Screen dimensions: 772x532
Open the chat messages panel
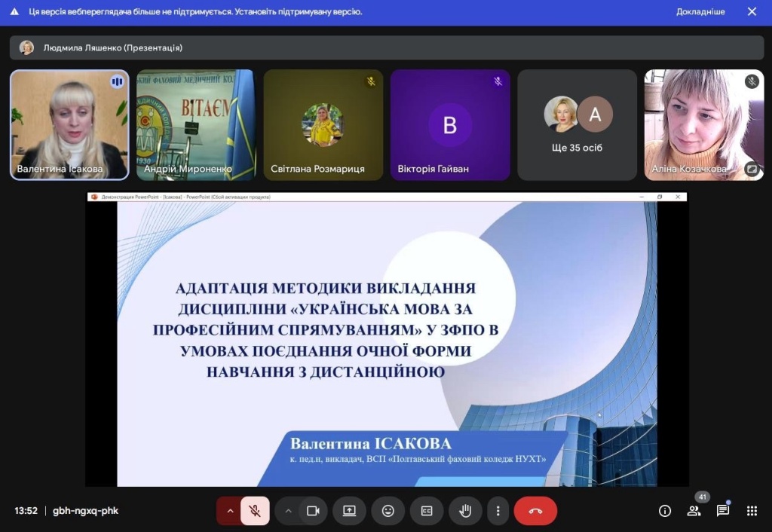point(722,511)
